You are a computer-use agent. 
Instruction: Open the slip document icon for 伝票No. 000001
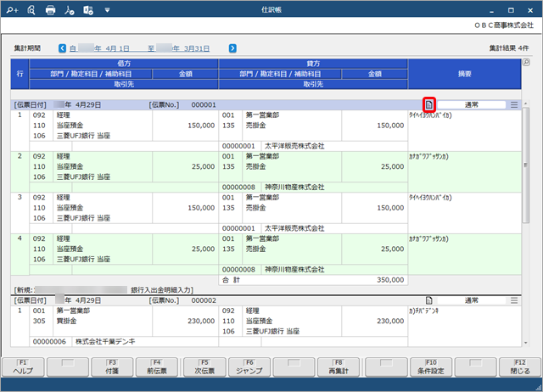tap(429, 104)
